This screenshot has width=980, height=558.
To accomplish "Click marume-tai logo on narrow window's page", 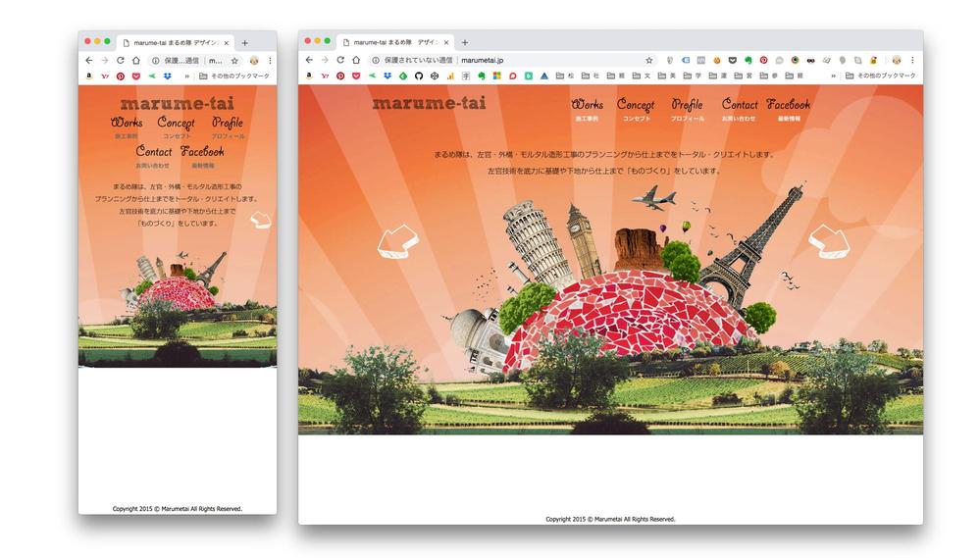I will click(x=178, y=103).
